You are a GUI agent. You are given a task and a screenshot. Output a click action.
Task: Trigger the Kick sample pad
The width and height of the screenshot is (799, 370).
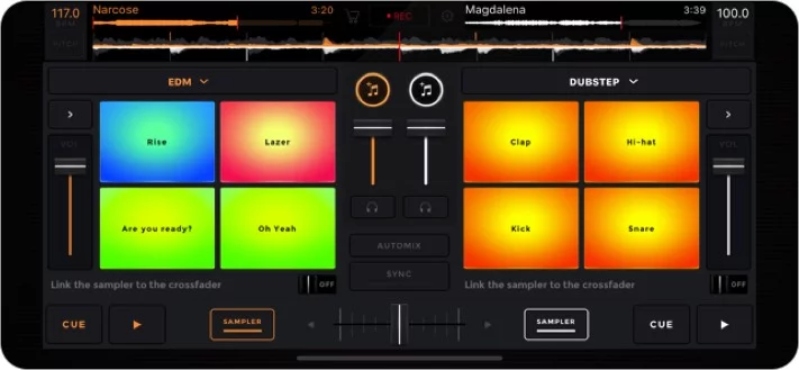pyautogui.click(x=521, y=228)
